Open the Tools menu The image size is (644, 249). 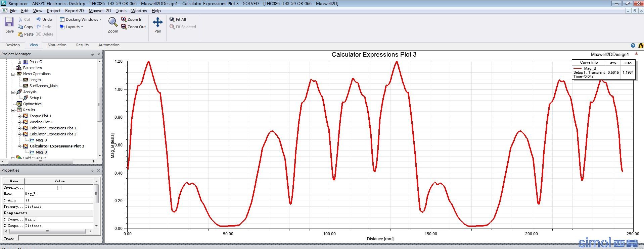[121, 11]
